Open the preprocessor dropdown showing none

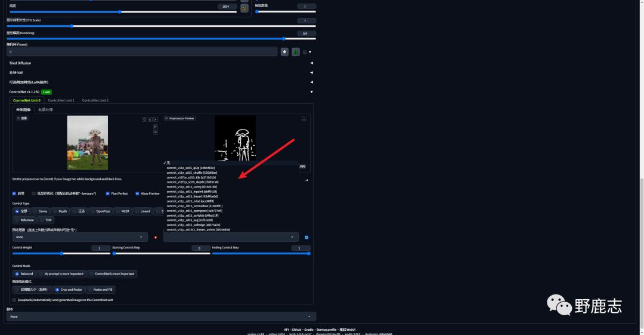coord(80,237)
